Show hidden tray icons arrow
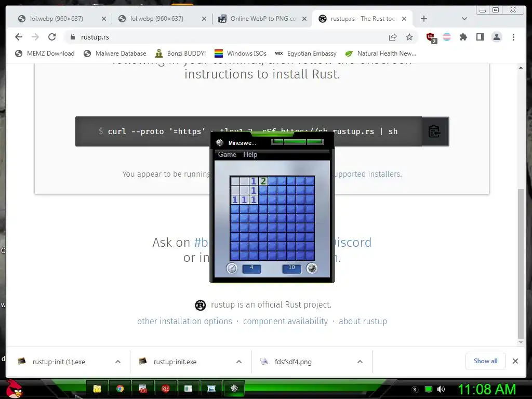 pyautogui.click(x=415, y=390)
